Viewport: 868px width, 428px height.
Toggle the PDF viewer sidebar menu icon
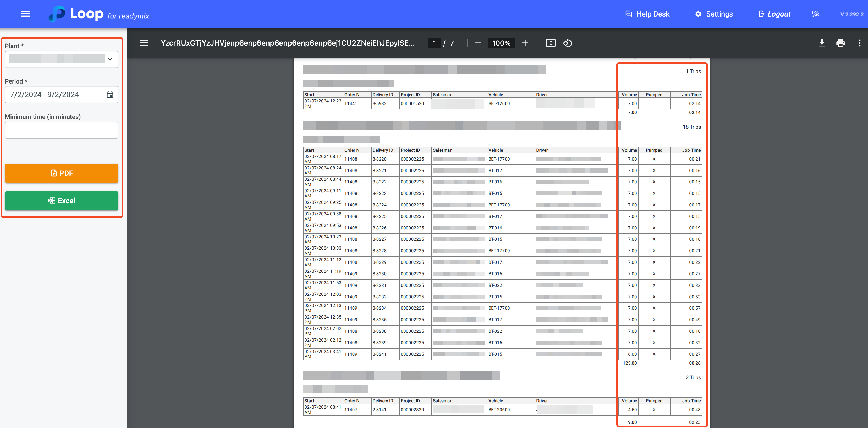point(144,43)
